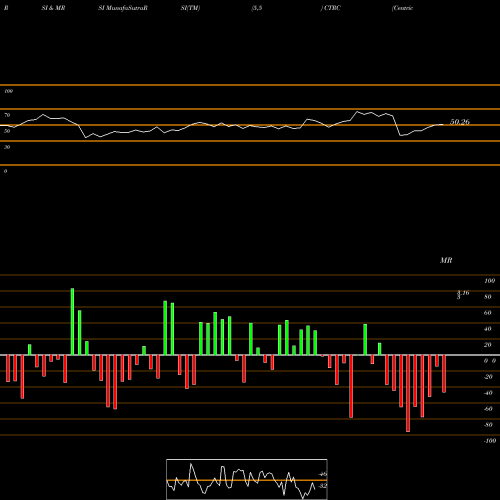The width and height of the screenshot is (500, 500).
Task: Click the 32 value in mini chart
Action: pos(323,486)
